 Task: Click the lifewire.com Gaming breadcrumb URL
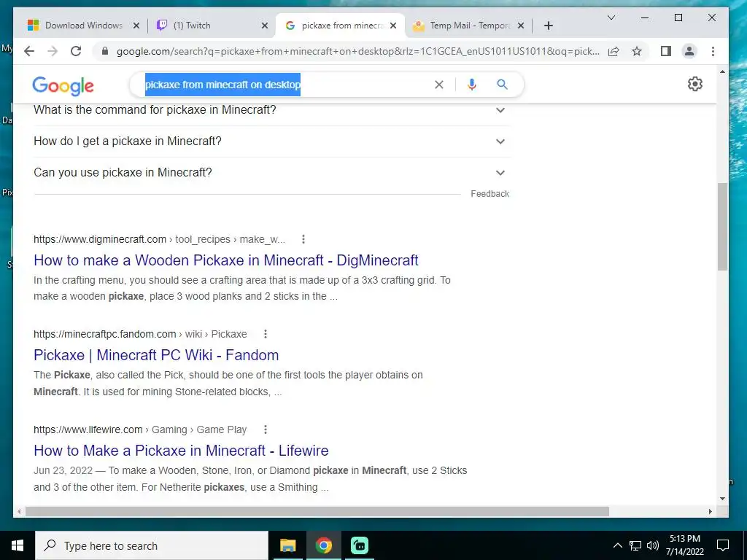(x=140, y=429)
